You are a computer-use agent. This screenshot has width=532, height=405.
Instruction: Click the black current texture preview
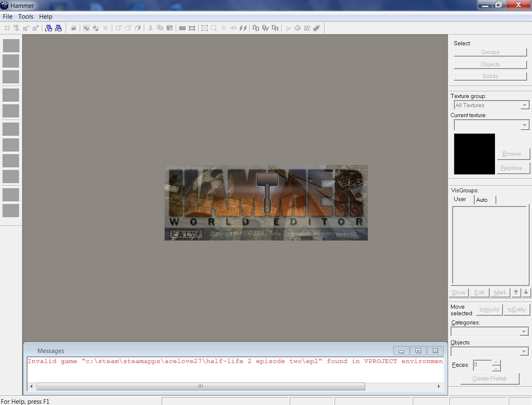475,154
